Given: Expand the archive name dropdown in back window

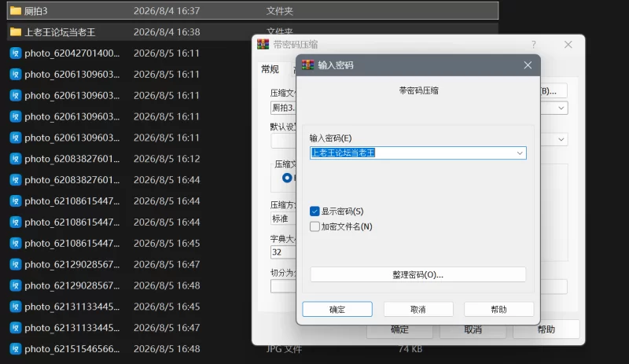Looking at the screenshot, I should coord(561,108).
